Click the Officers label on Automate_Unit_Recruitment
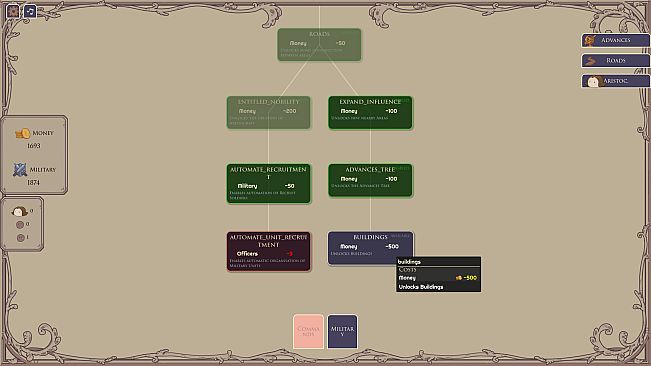 click(x=247, y=254)
